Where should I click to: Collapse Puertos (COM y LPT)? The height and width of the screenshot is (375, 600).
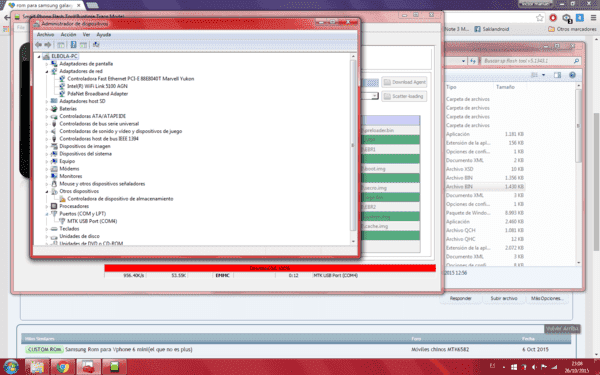47,214
